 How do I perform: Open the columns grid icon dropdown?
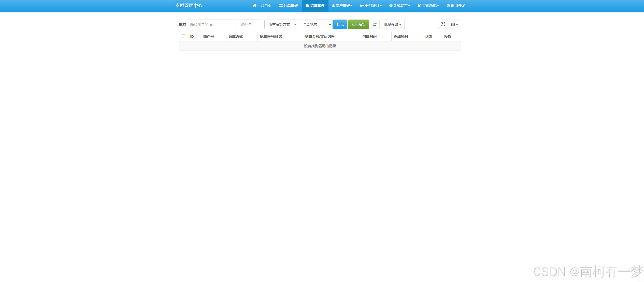[x=454, y=24]
